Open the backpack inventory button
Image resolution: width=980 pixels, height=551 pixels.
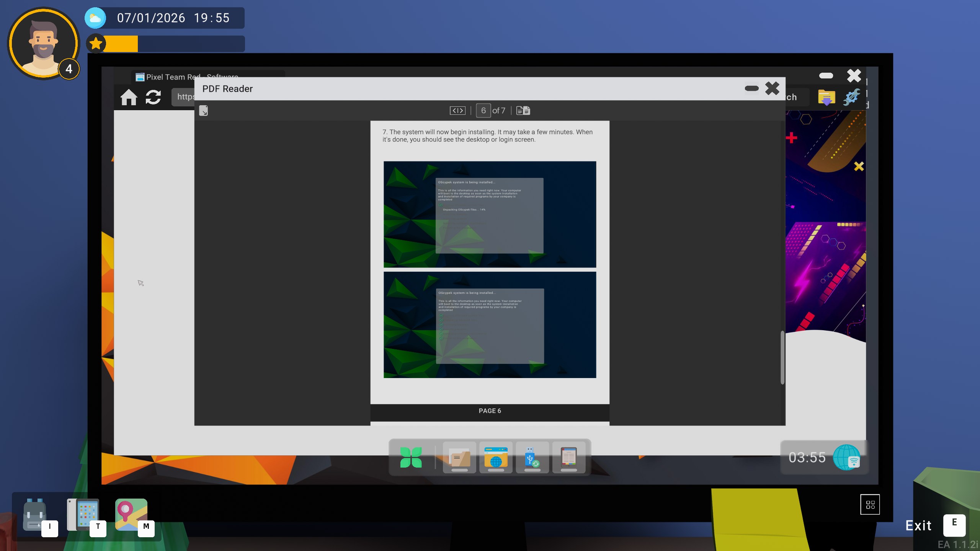(35, 515)
